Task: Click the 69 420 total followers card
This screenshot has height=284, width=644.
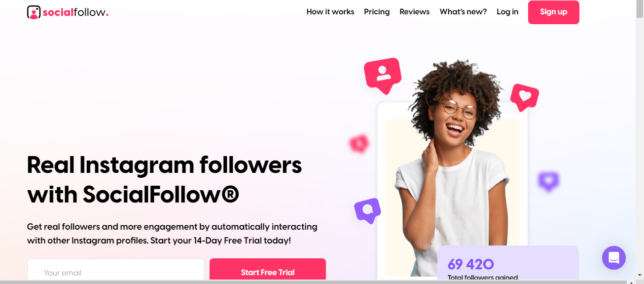Action: click(x=508, y=263)
